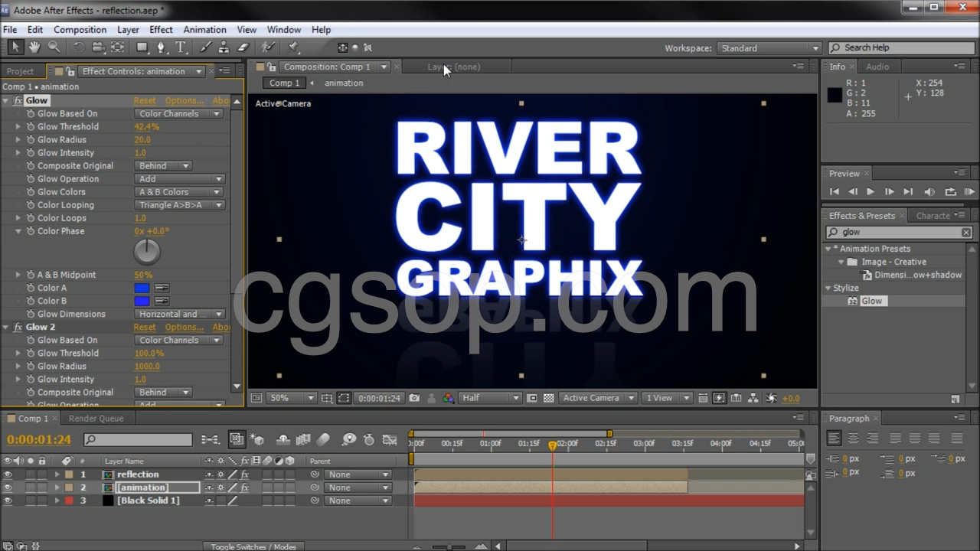Select the Hand tool
Screen dimensions: 980x551
pyautogui.click(x=34, y=47)
